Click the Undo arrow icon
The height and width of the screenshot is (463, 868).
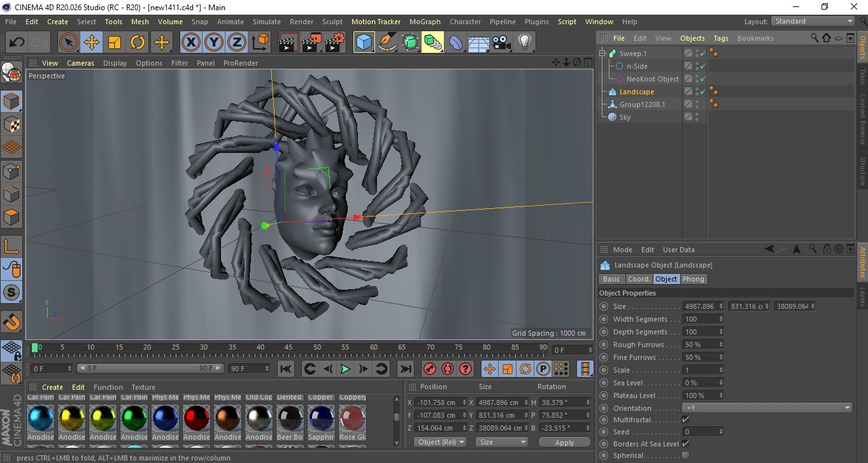[x=17, y=43]
